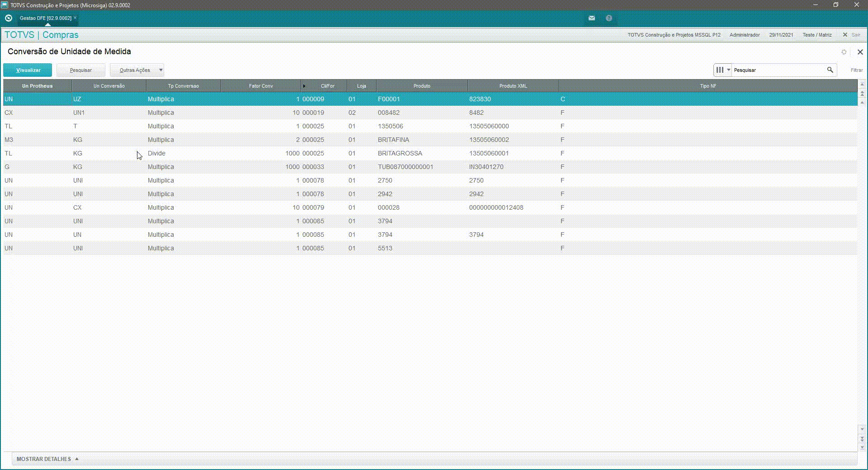Open the Outras Ações dropdown
The width and height of the screenshot is (868, 470).
(137, 70)
